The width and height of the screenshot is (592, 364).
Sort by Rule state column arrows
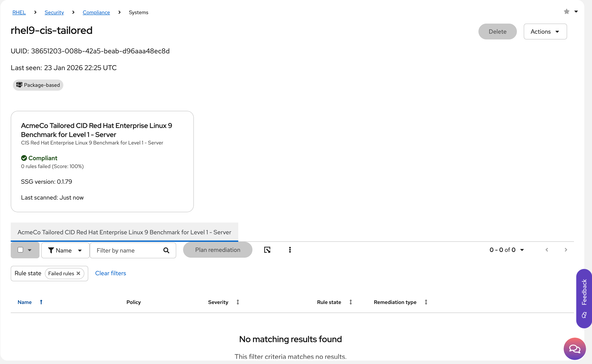pos(351,302)
